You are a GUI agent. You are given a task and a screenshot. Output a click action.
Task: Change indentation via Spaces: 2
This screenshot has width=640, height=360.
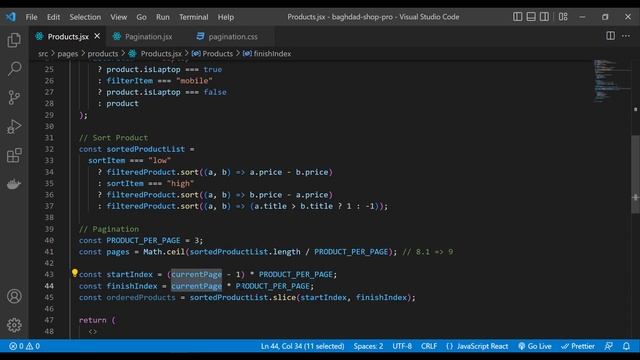tap(368, 346)
